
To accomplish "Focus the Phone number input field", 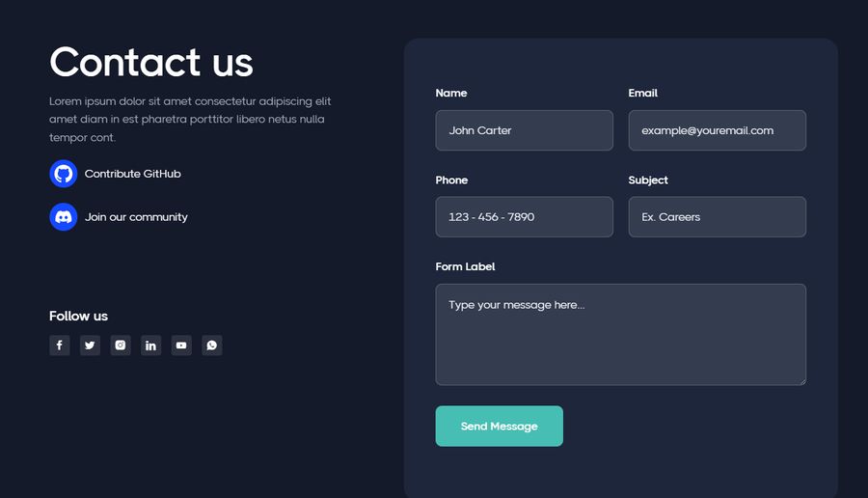I will click(525, 216).
